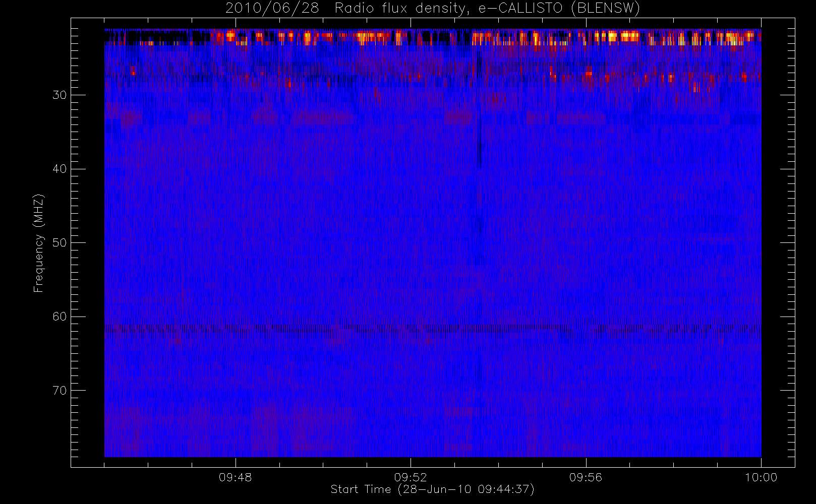This screenshot has height=504, width=816.
Task: Click the 60 frequency tick label
Action: pos(60,317)
